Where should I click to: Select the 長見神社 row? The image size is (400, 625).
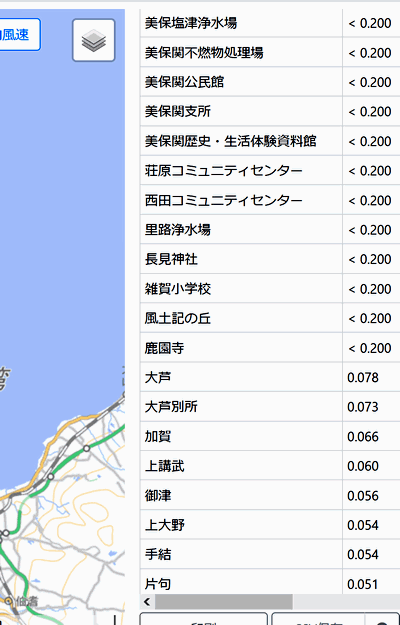pyautogui.click(x=270, y=259)
